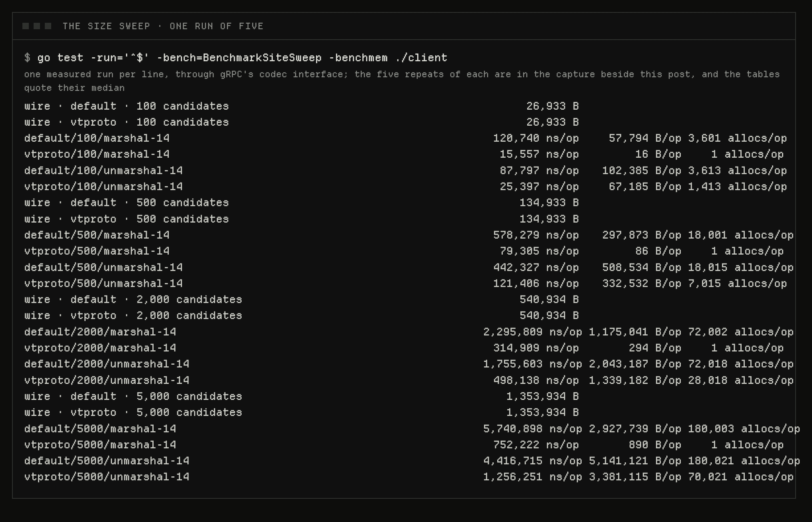Click the 498,138 ns/op value
812x522 pixels.
tap(536, 380)
